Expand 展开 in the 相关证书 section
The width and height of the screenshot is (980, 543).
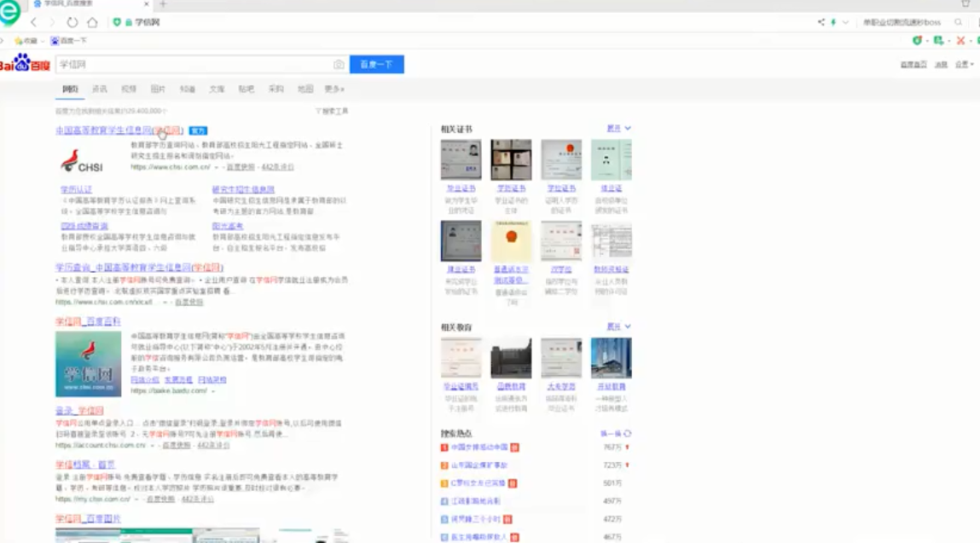(618, 128)
